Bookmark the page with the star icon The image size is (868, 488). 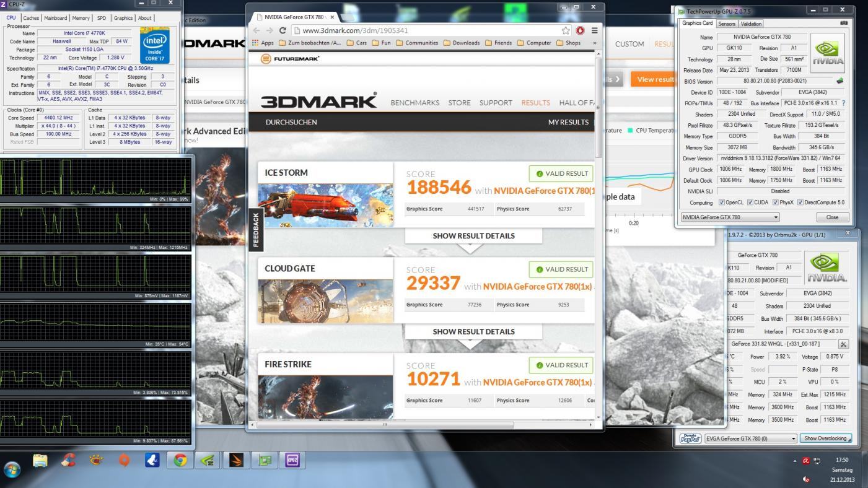click(x=565, y=30)
